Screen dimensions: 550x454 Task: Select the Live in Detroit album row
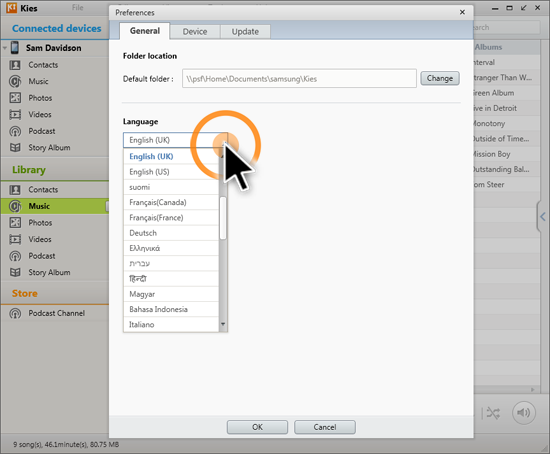[x=507, y=108]
